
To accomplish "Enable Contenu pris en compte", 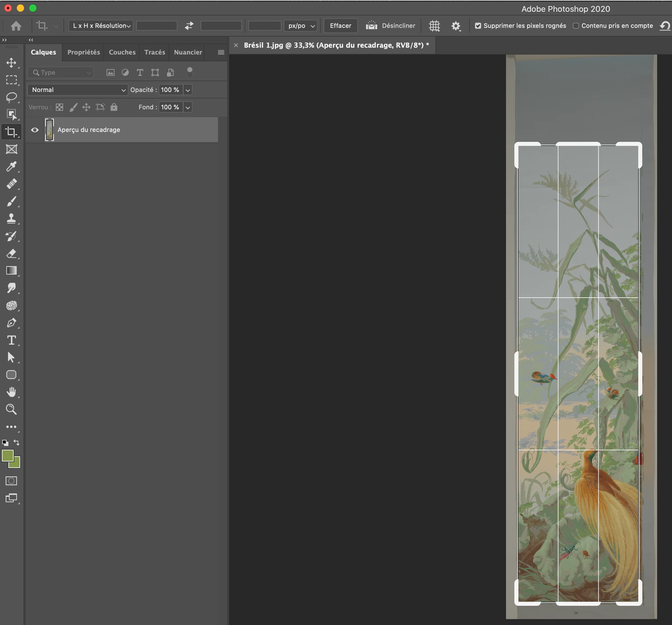I will click(576, 26).
